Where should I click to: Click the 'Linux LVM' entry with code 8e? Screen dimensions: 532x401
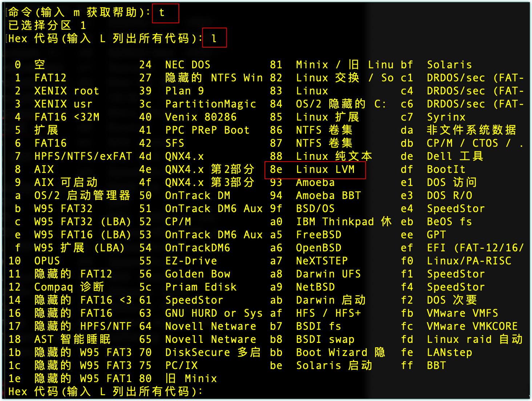click(325, 169)
